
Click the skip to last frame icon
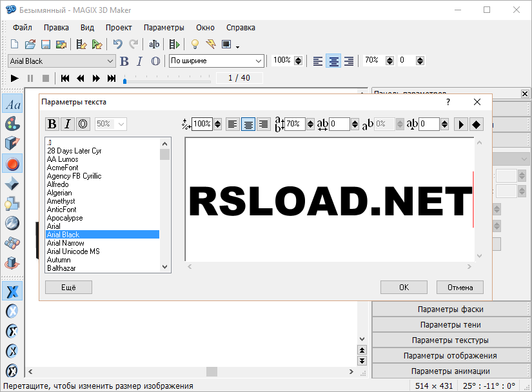[112, 78]
